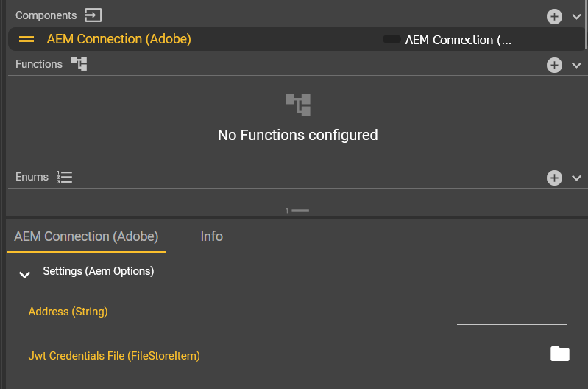The image size is (588, 389).
Task: Collapse the Enums section chevron
Action: tap(576, 178)
